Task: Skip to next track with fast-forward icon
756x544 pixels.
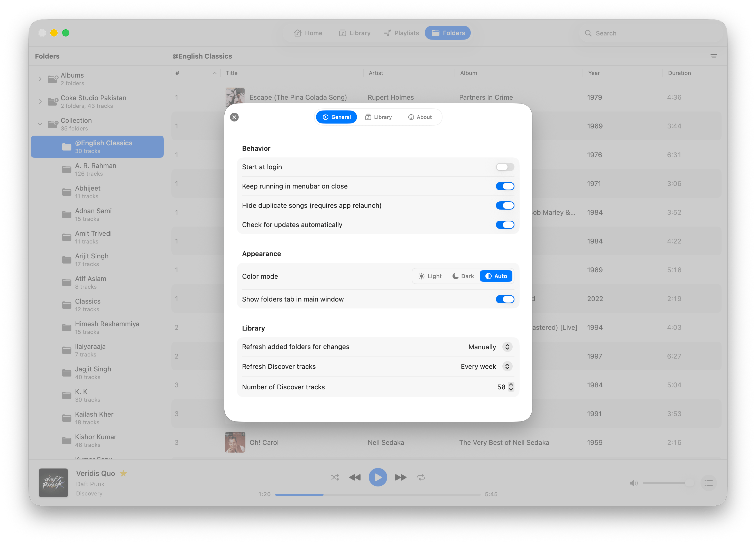Action: (x=401, y=477)
